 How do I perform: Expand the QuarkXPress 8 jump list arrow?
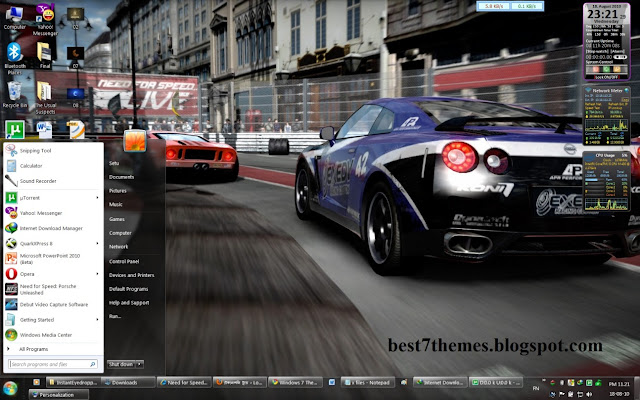tap(98, 243)
